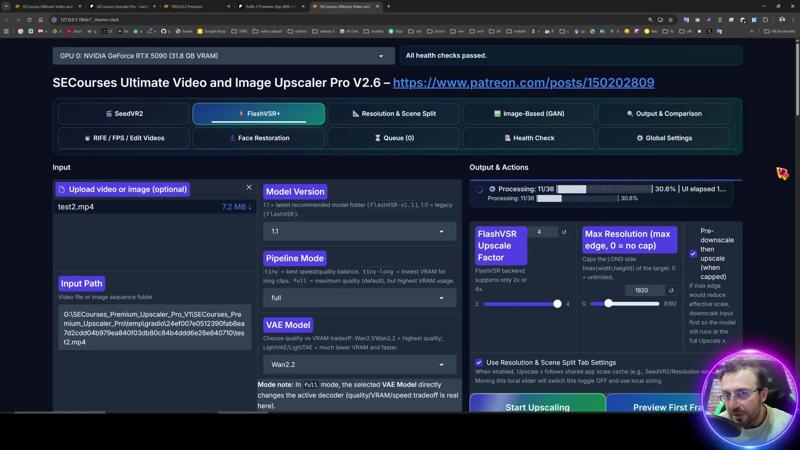Switch to the second browser tab
Screen dimensions: 800x450
(121, 6)
